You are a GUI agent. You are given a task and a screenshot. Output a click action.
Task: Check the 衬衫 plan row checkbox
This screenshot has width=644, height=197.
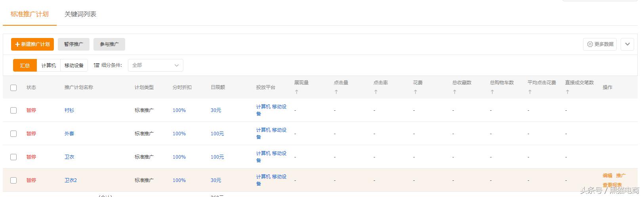[x=13, y=110]
